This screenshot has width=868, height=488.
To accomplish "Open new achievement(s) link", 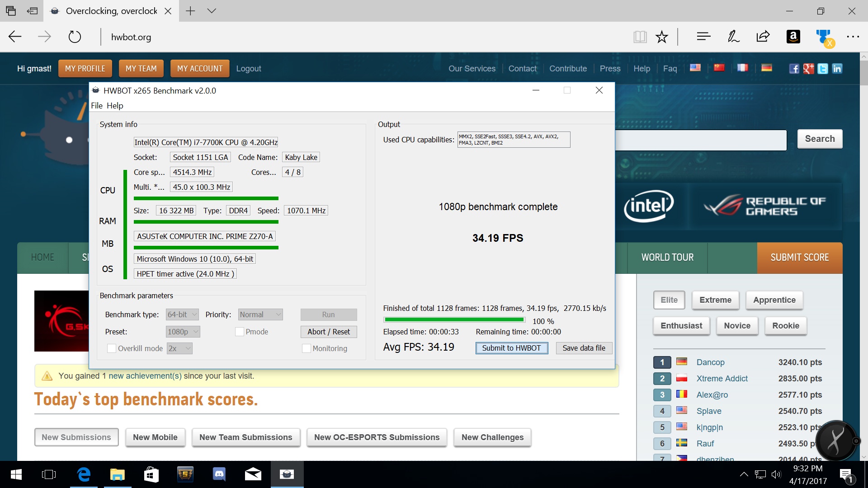I will 145,376.
